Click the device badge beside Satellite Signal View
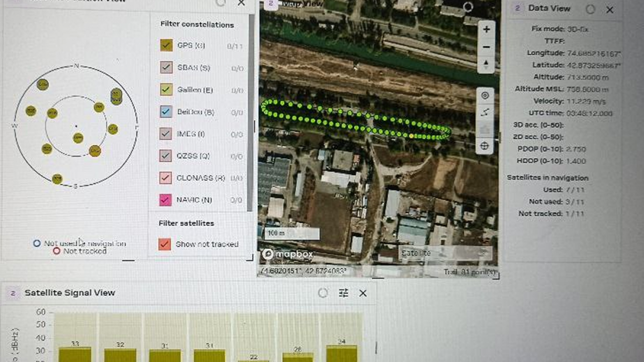The image size is (644, 362). point(13,293)
